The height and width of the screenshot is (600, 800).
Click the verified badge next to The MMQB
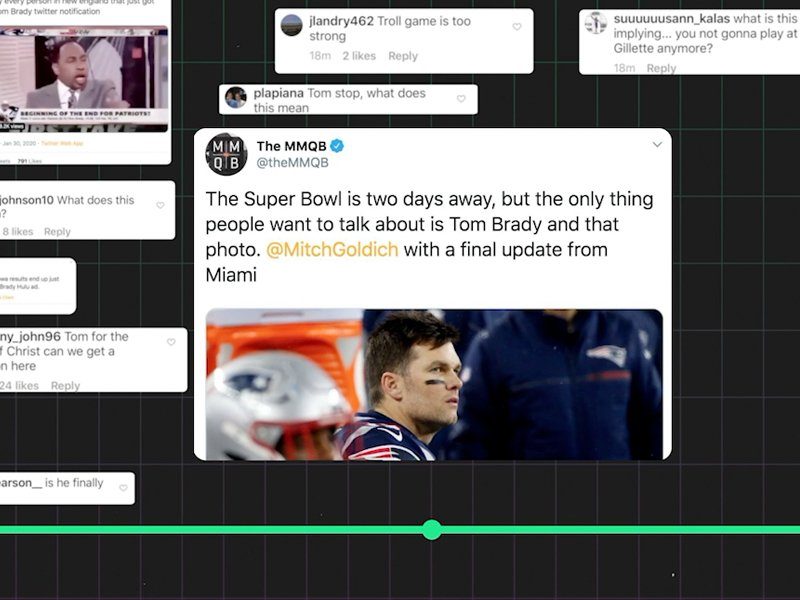pyautogui.click(x=337, y=146)
